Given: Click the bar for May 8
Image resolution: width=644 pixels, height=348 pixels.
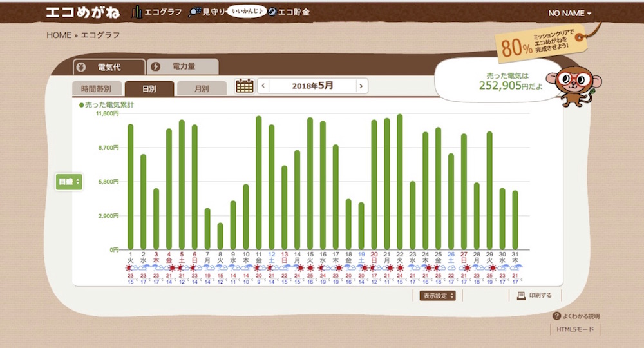Looking at the screenshot, I should point(220,237).
